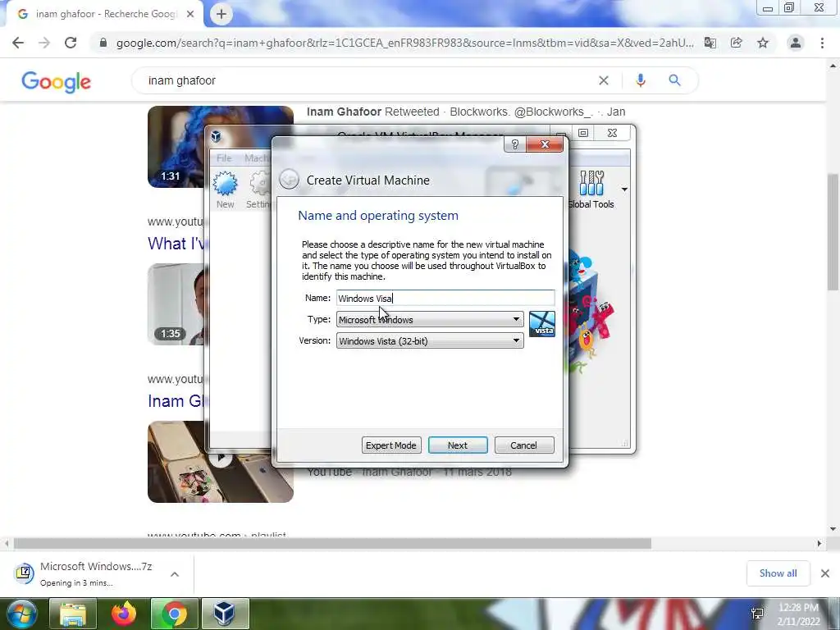The height and width of the screenshot is (630, 840).
Task: Close the inam ghafoor tab
Action: [190, 14]
